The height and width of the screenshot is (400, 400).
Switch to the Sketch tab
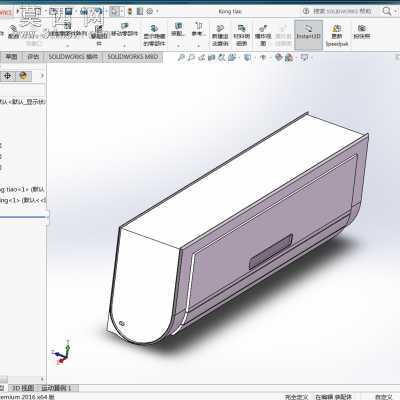pyautogui.click(x=11, y=57)
